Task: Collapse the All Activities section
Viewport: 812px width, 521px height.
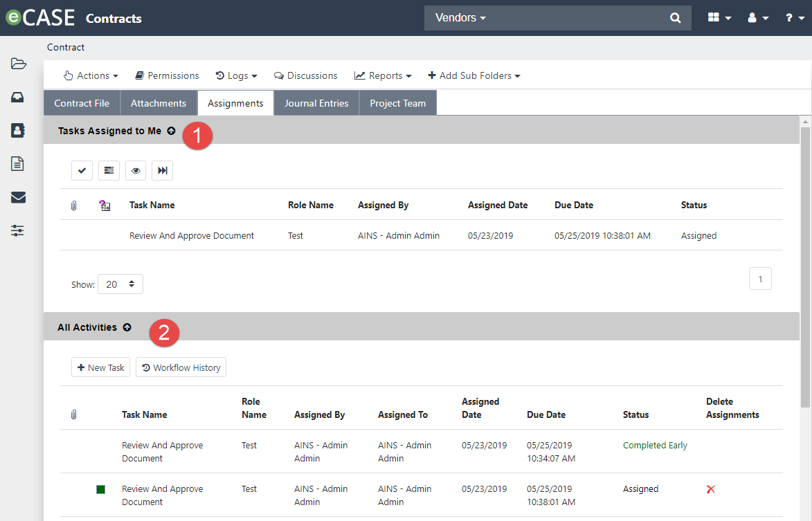Action: coord(127,327)
